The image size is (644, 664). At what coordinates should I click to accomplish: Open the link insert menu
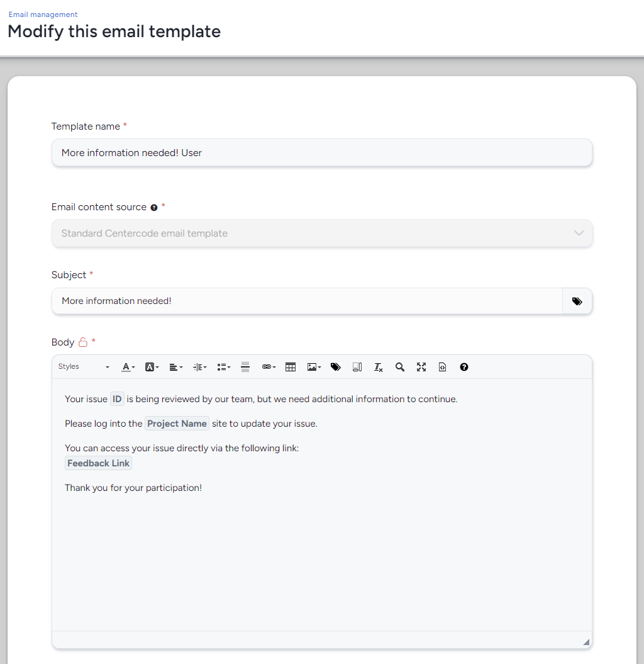point(269,367)
